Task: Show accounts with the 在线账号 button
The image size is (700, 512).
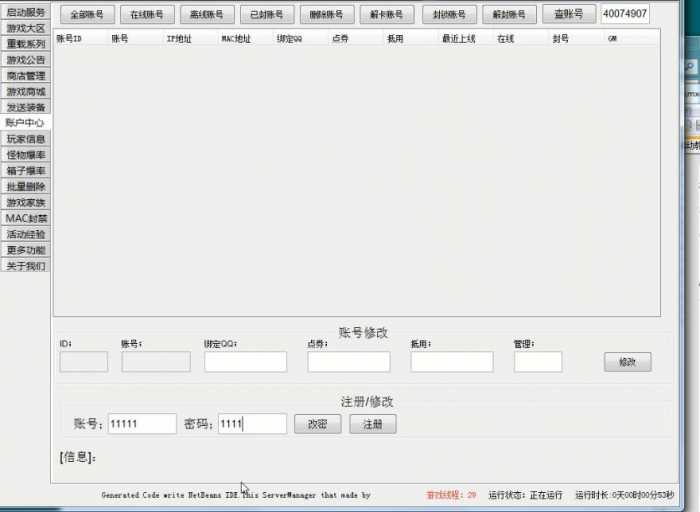Action: point(148,15)
